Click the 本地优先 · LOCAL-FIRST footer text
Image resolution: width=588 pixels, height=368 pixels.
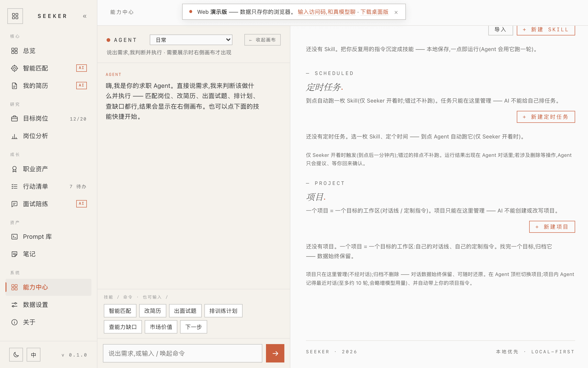click(535, 352)
